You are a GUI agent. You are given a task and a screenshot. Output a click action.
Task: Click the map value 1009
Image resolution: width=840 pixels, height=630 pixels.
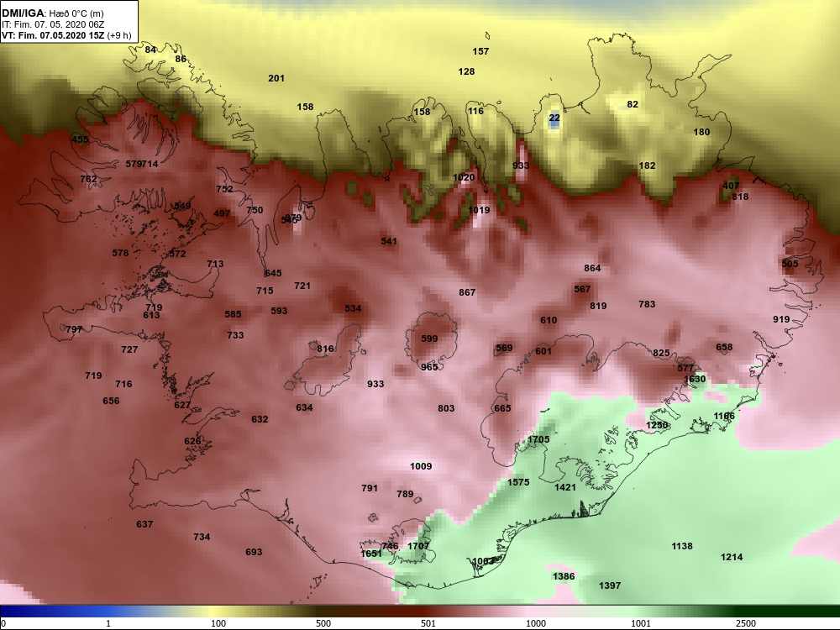[421, 466]
